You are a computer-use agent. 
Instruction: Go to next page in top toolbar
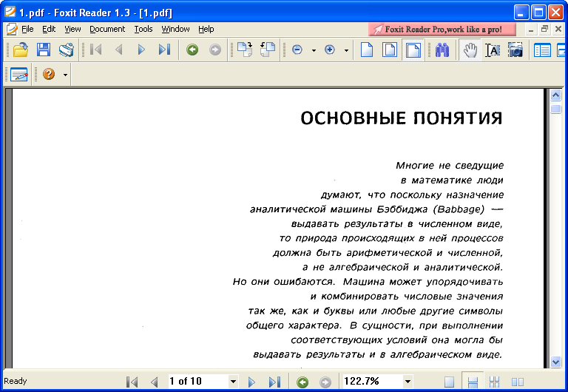[141, 50]
